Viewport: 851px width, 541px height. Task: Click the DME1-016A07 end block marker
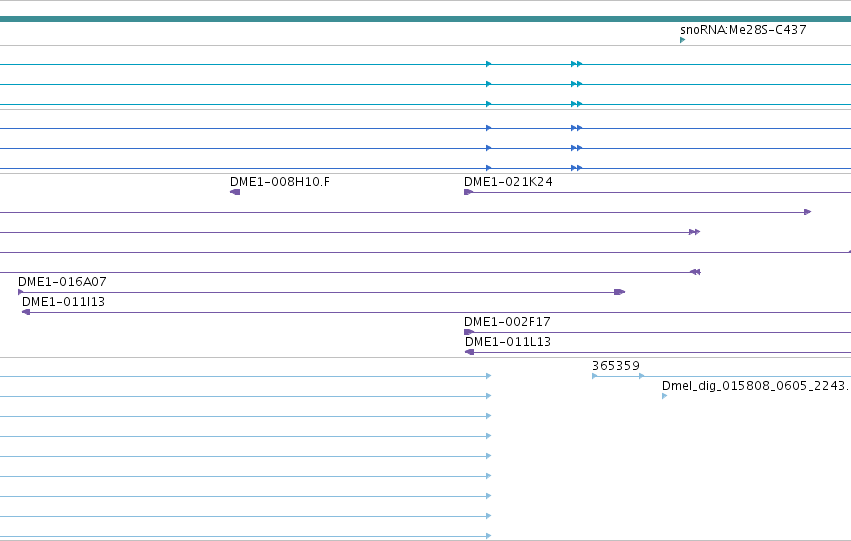(x=619, y=292)
